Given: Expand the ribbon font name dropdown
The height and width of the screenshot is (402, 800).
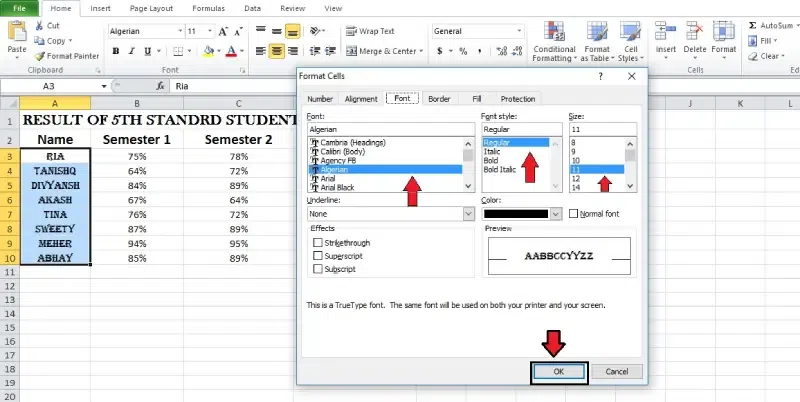Looking at the screenshot, I should click(x=180, y=32).
